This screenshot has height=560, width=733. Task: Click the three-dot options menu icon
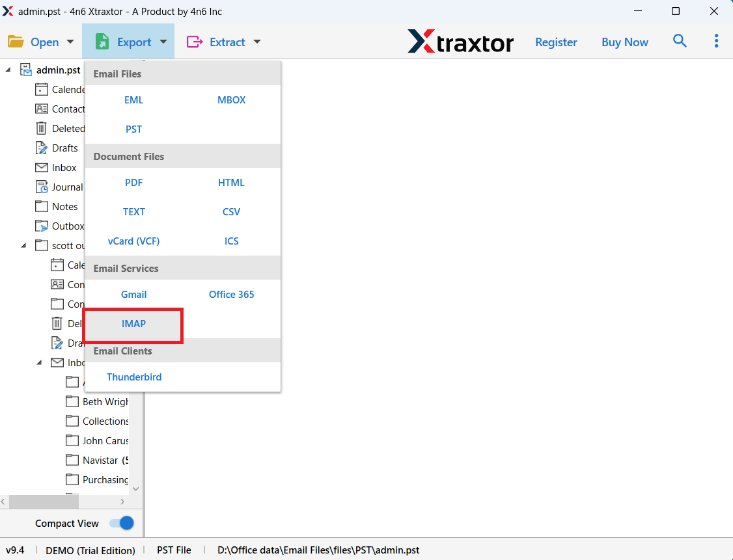(x=716, y=41)
